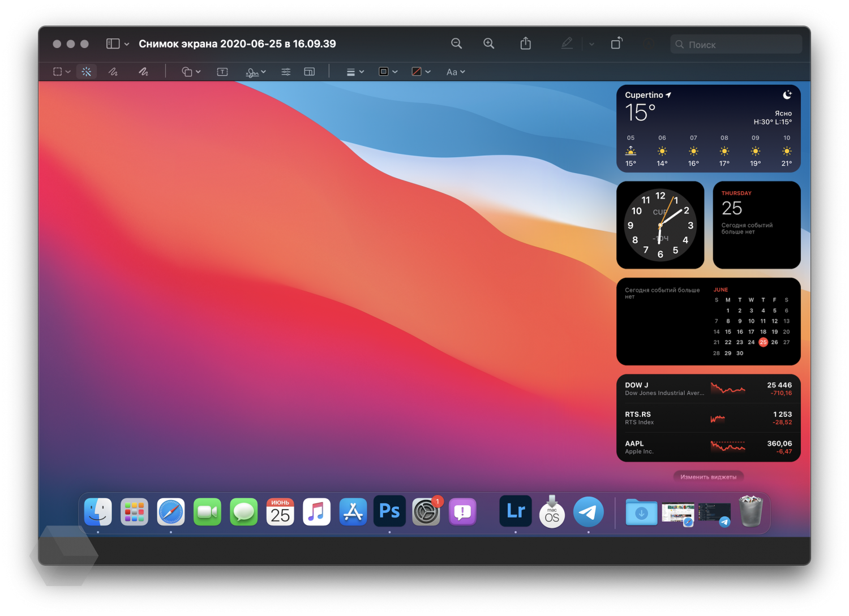Click Calendar ИЮНЬ 25 icon in Dock

[280, 512]
